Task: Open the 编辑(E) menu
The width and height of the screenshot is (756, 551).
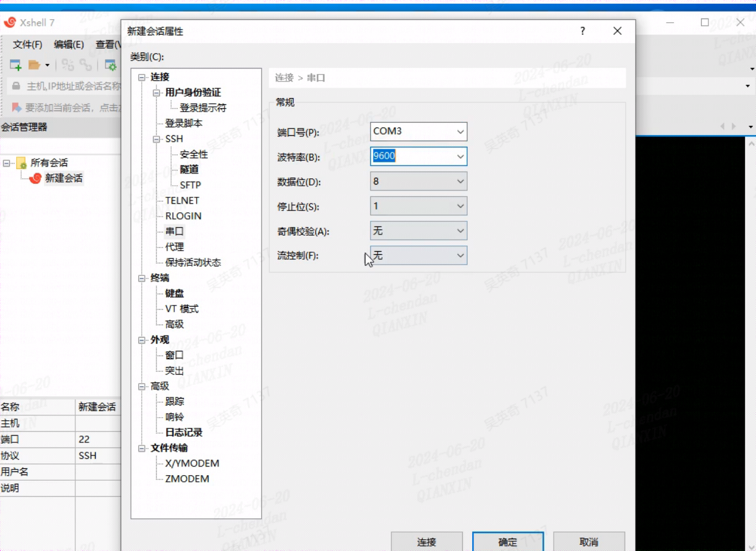Action: pyautogui.click(x=69, y=44)
